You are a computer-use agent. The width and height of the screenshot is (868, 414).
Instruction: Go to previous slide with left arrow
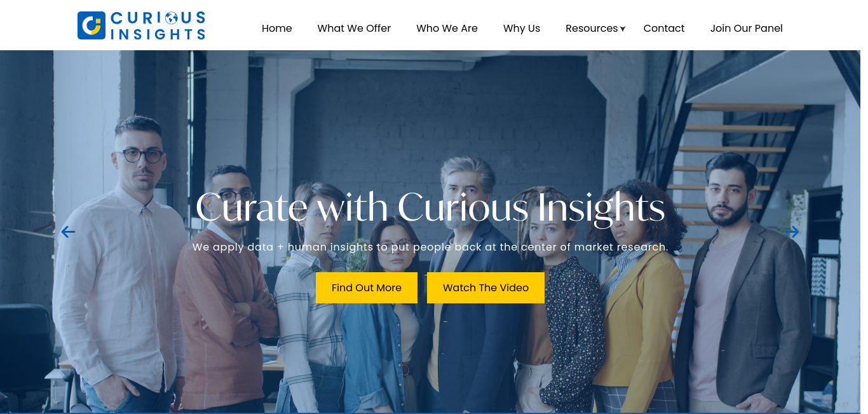[68, 232]
